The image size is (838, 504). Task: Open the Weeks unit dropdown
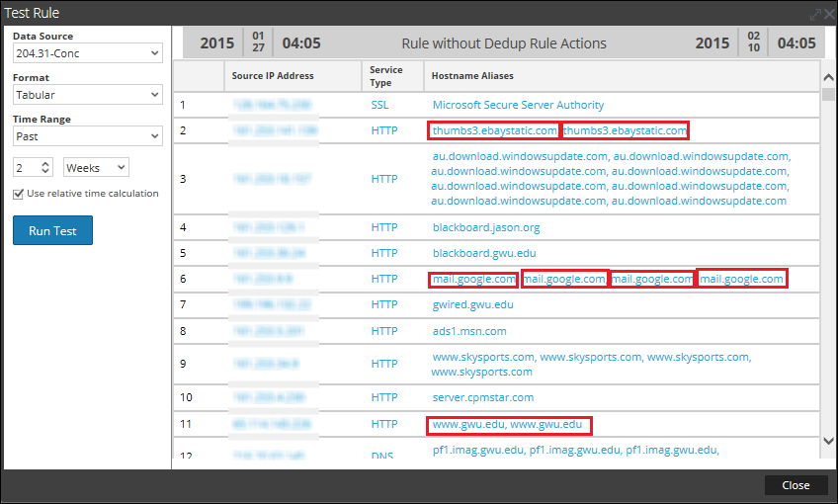coord(96,168)
